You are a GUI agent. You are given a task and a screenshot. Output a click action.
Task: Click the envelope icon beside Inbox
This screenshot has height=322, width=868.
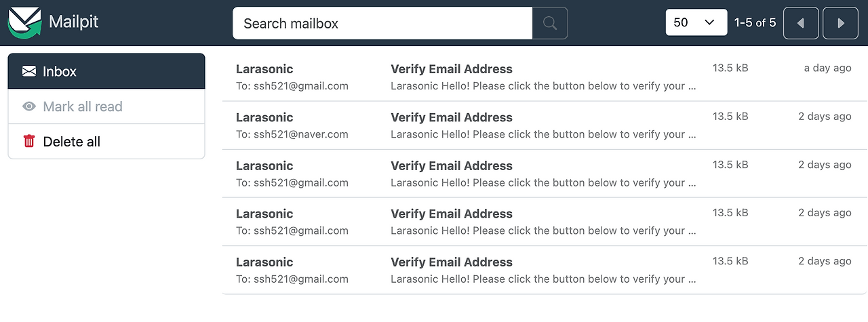(29, 71)
